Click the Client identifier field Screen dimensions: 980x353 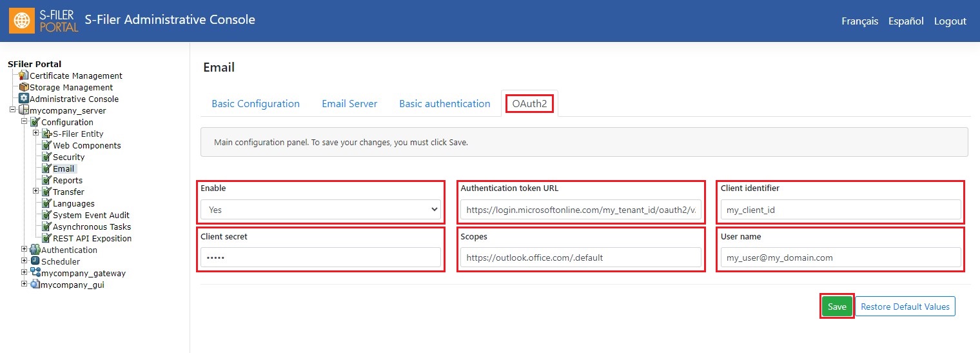click(x=841, y=210)
